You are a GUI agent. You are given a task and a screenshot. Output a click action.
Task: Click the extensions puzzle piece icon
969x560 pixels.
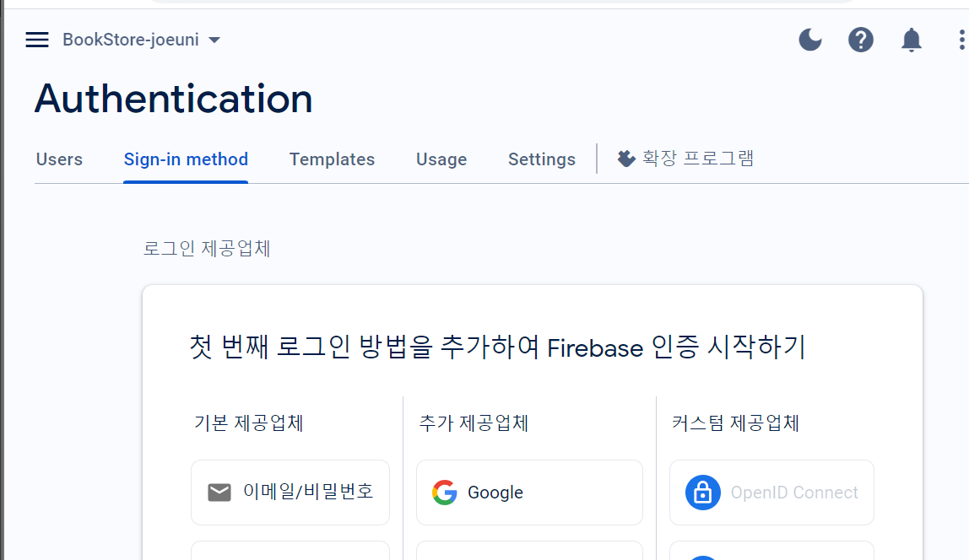tap(626, 159)
